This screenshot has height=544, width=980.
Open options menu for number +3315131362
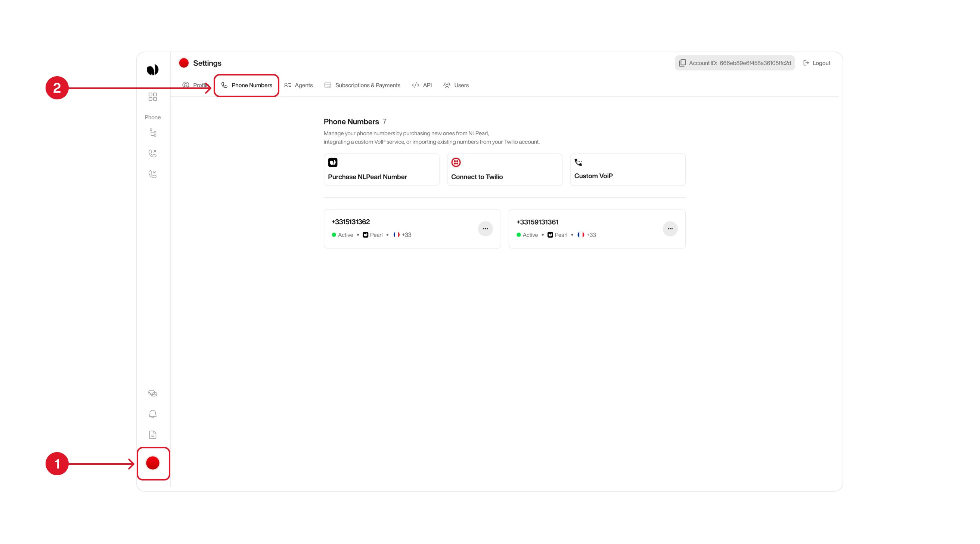point(486,228)
